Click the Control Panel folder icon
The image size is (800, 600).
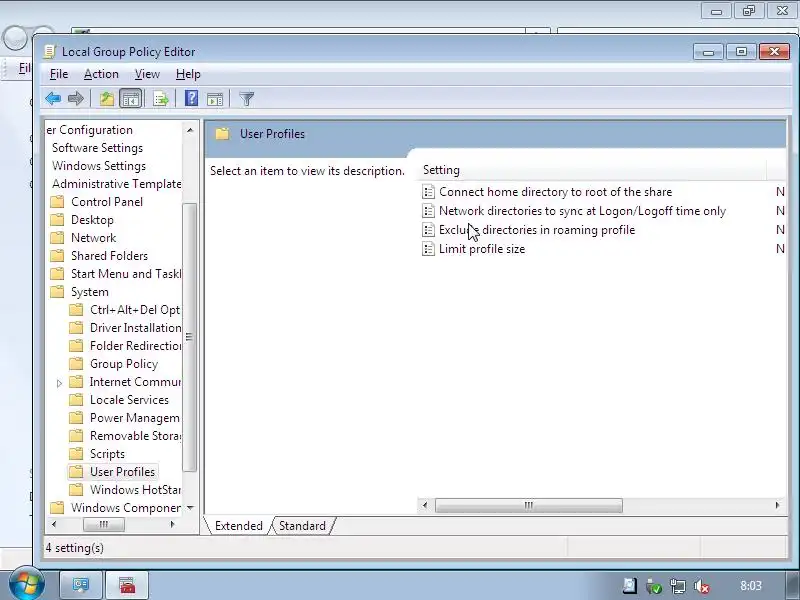pos(57,202)
